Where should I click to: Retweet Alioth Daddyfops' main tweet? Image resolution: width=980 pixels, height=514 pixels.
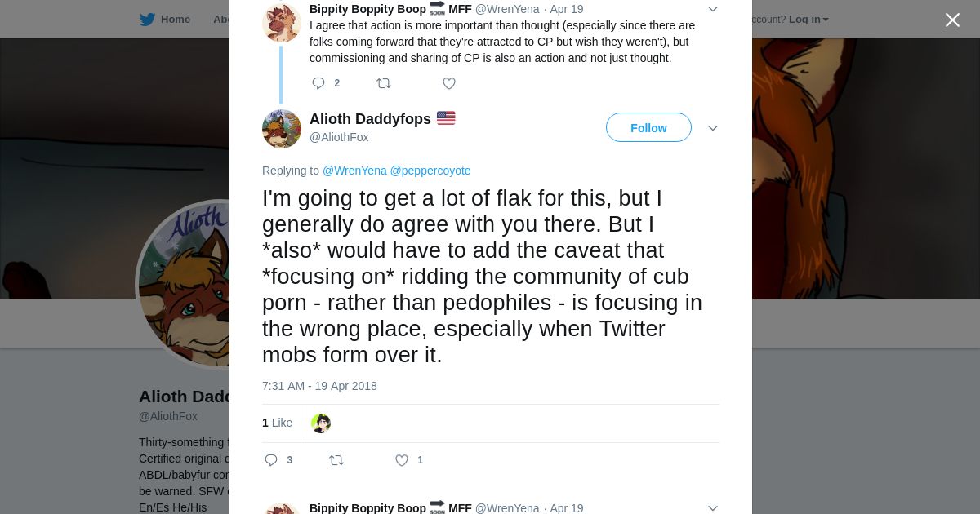(x=336, y=460)
